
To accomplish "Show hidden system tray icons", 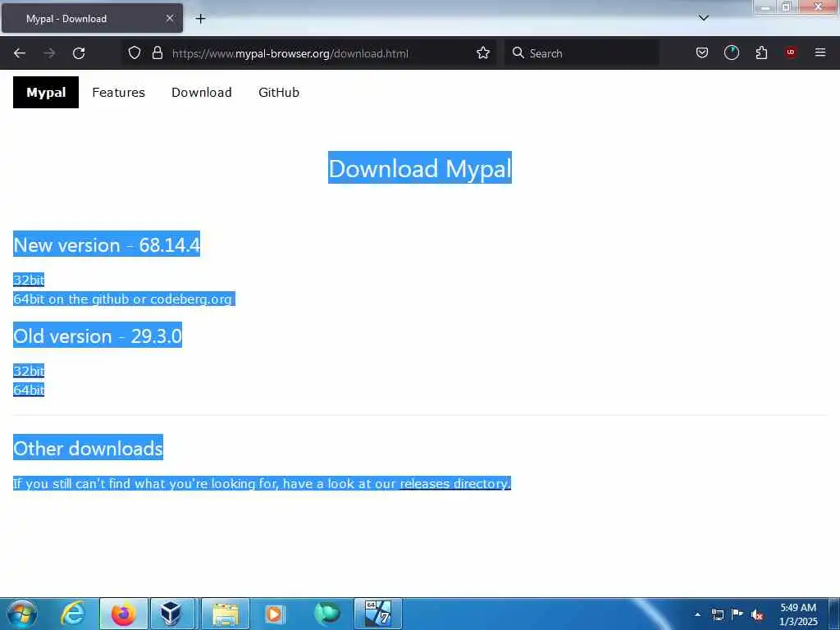I will 697,614.
